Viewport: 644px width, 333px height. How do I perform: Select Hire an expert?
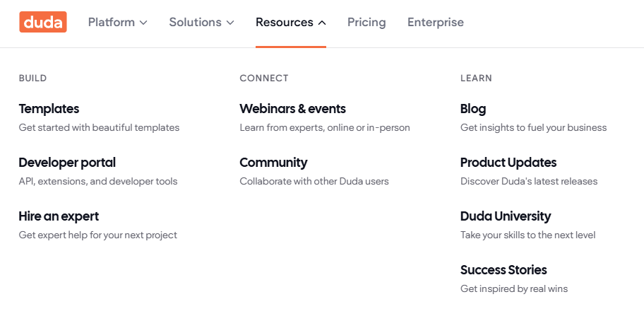pos(59,216)
